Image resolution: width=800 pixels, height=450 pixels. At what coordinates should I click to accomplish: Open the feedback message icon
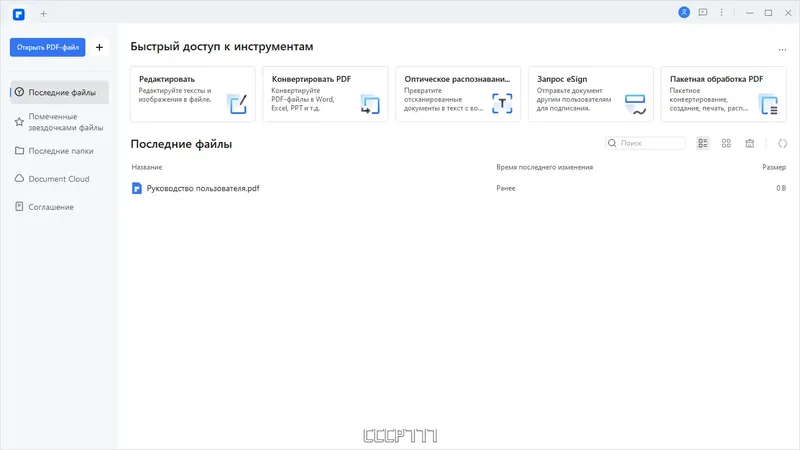(703, 12)
